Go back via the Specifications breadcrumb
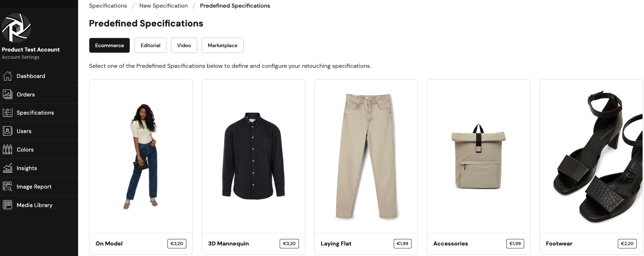The width and height of the screenshot is (644, 256). [108, 5]
